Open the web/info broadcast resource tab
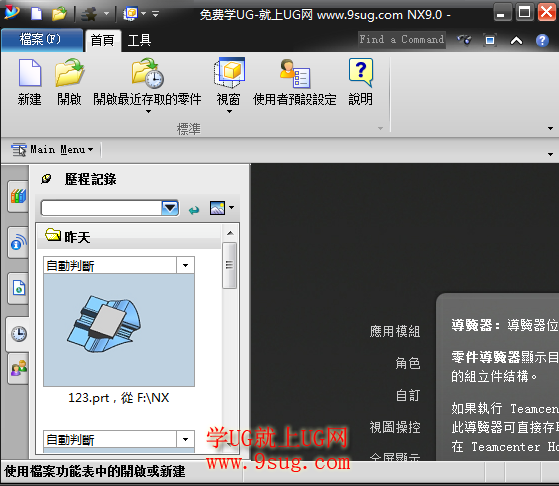 [x=18, y=243]
